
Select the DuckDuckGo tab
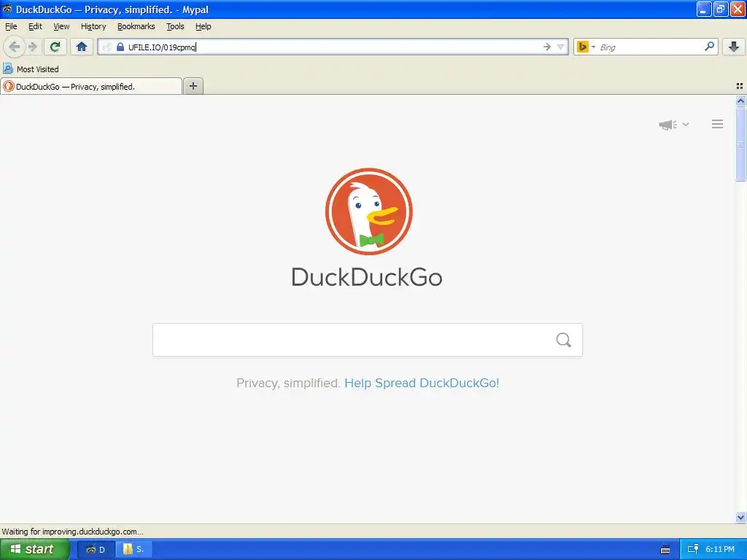(x=91, y=86)
